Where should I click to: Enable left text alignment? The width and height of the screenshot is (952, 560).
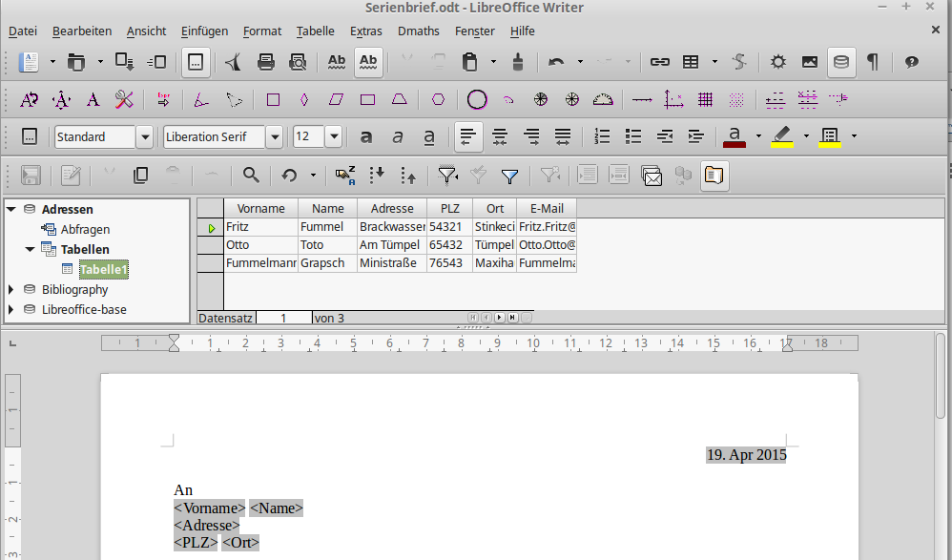466,136
